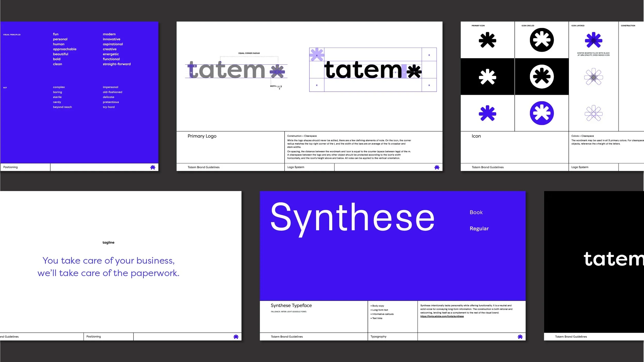Click the 'Text links' bullet item
This screenshot has height=362, width=644.
(376, 318)
